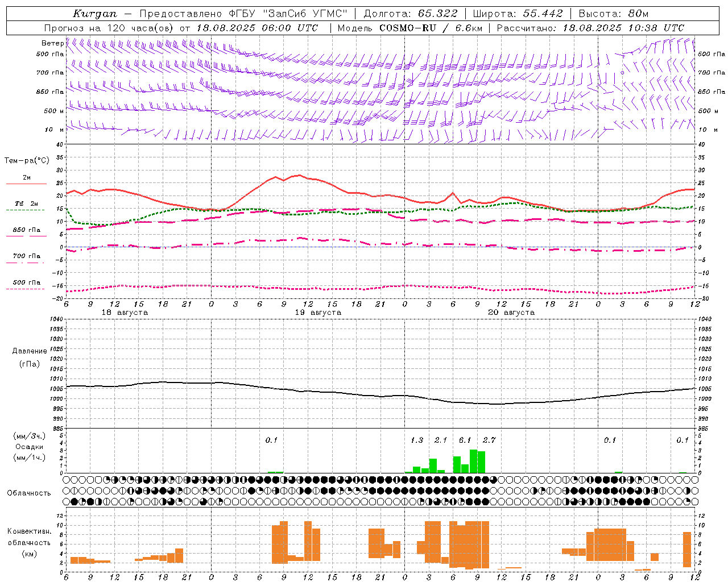This screenshot has width=728, height=582.
Task: Click the "(гПа)" unit label below Давление
Action: click(30, 364)
